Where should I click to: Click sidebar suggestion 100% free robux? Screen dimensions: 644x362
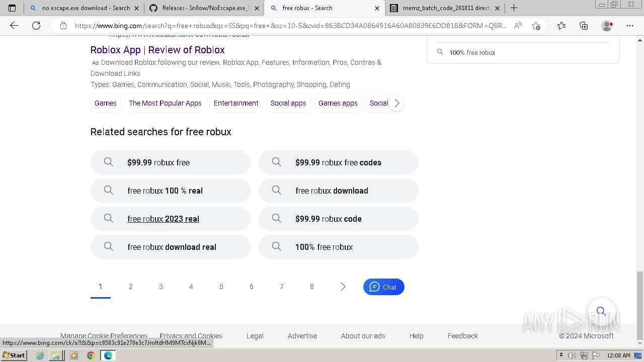point(472,52)
